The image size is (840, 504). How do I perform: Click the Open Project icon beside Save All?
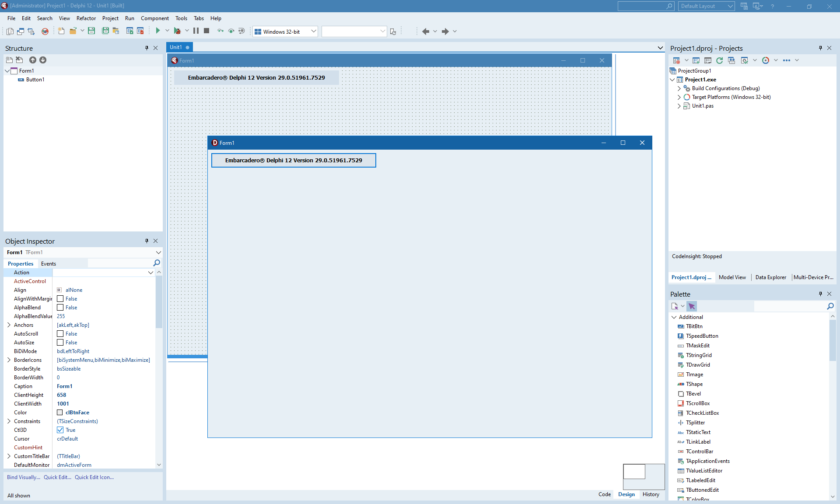(x=116, y=31)
